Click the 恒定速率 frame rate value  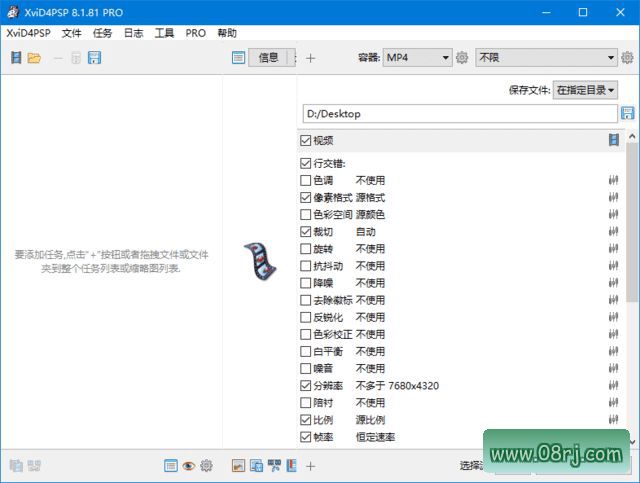(x=375, y=437)
